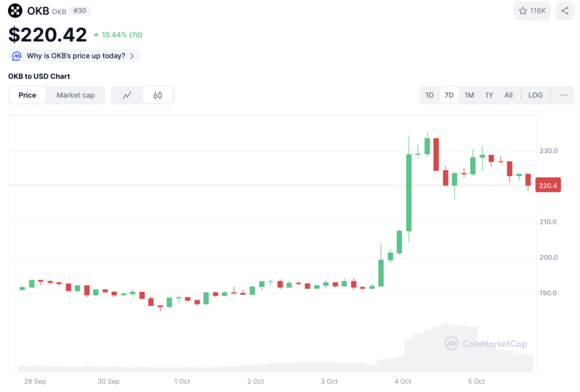Expand "Why is OKB's price up today?"
This screenshot has width=580, height=392.
76,56
